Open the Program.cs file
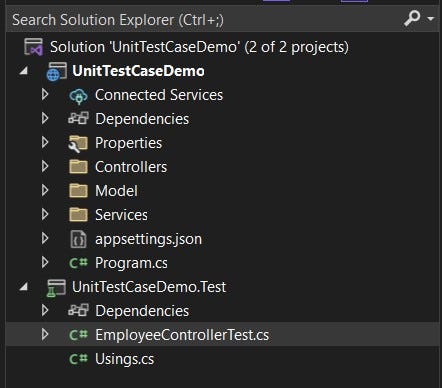The width and height of the screenshot is (442, 388). [x=131, y=263]
